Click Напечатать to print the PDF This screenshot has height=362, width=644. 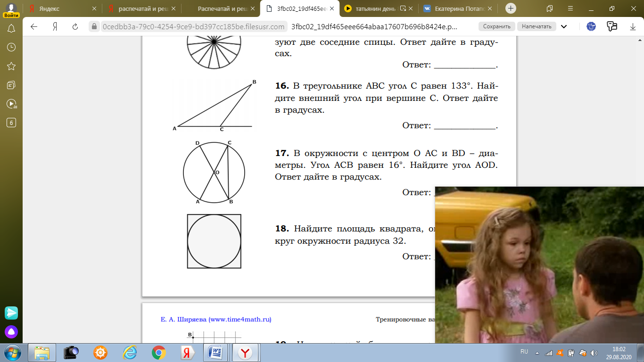coord(537,26)
